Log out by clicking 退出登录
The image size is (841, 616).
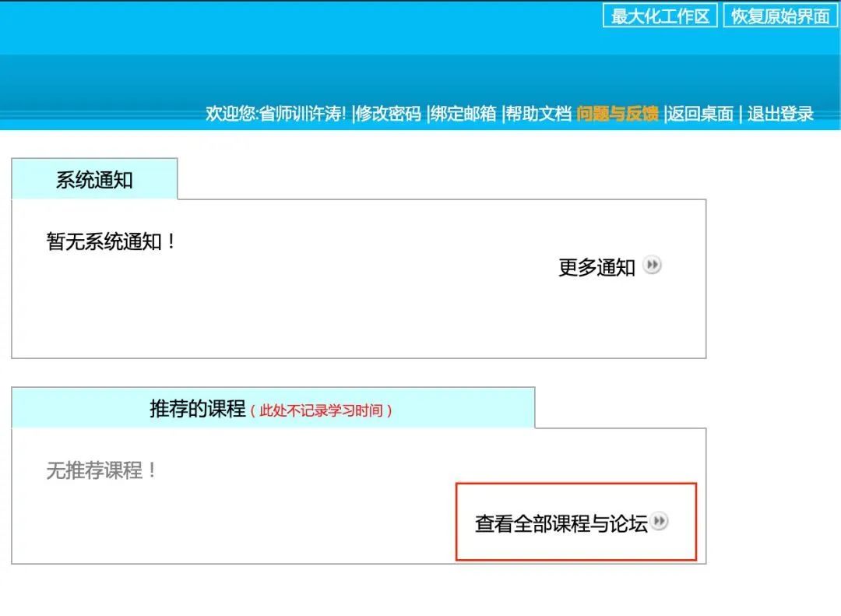[781, 115]
